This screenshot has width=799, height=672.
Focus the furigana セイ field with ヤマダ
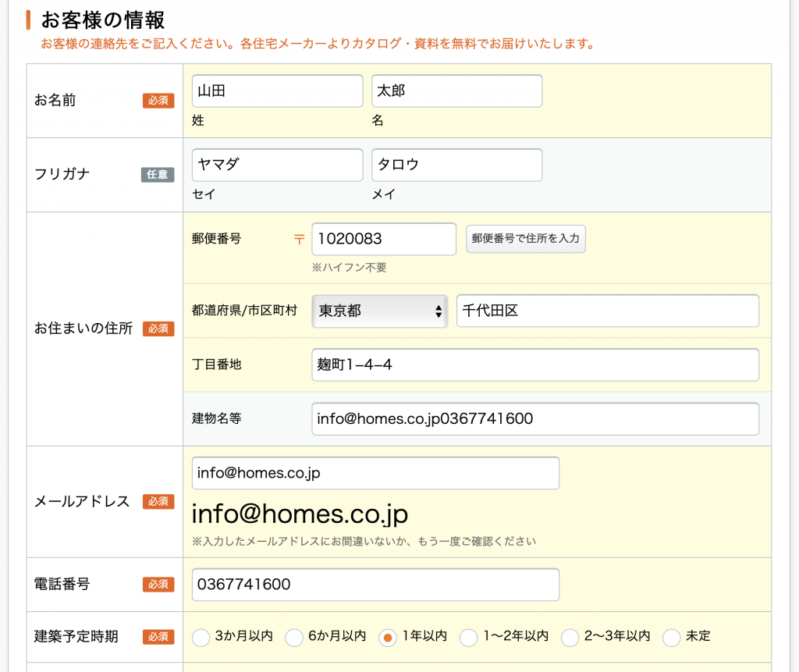277,165
